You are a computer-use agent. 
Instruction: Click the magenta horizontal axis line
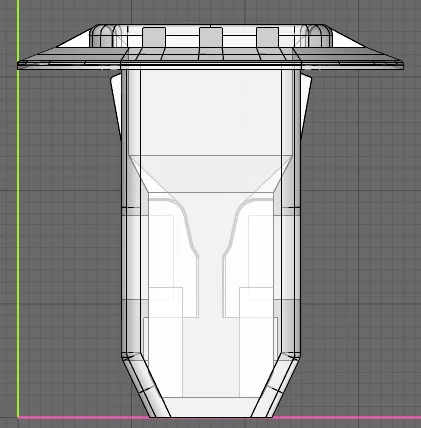coord(220,417)
